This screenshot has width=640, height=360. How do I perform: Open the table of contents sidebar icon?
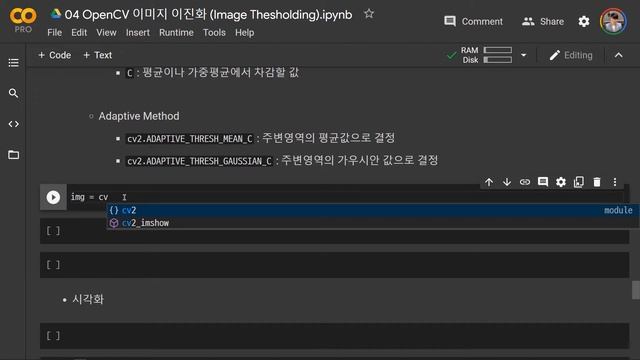tap(13, 62)
